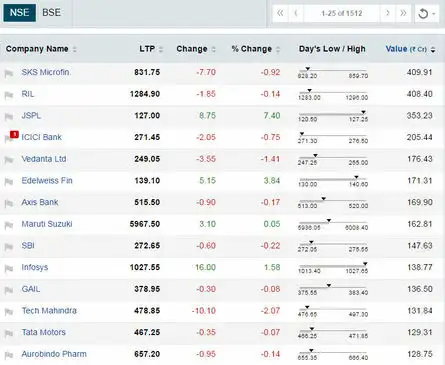Flag the Tech Mahindra stock
This screenshot has height=365, width=445.
click(x=9, y=312)
